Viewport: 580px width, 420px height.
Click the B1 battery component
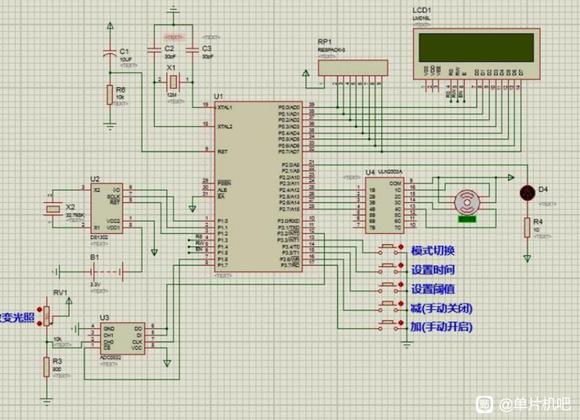point(107,272)
